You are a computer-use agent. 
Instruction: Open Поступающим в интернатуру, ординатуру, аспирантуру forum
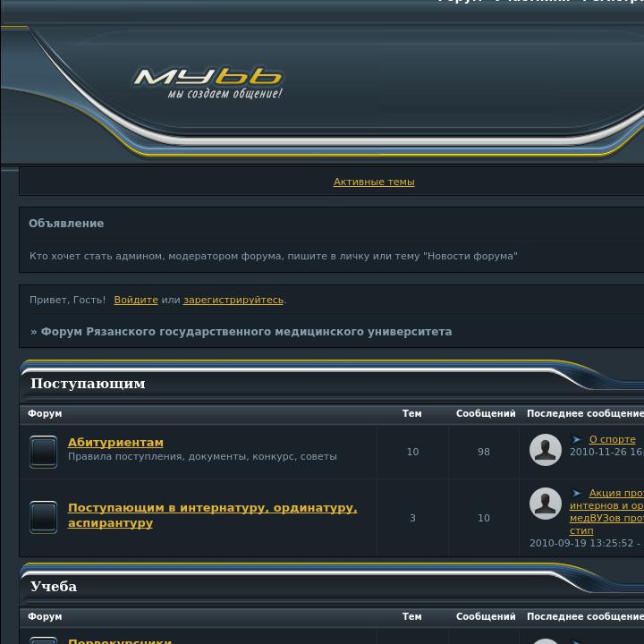point(212,515)
